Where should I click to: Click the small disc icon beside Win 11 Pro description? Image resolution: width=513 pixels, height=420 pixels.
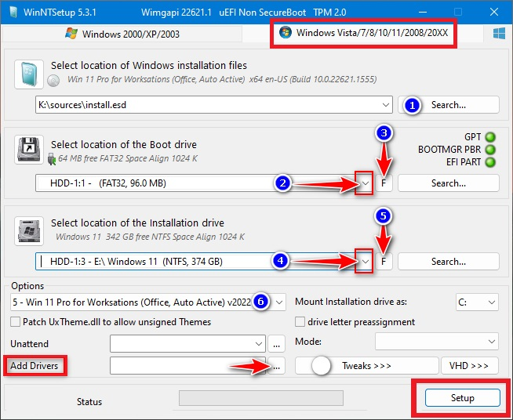[x=53, y=81]
